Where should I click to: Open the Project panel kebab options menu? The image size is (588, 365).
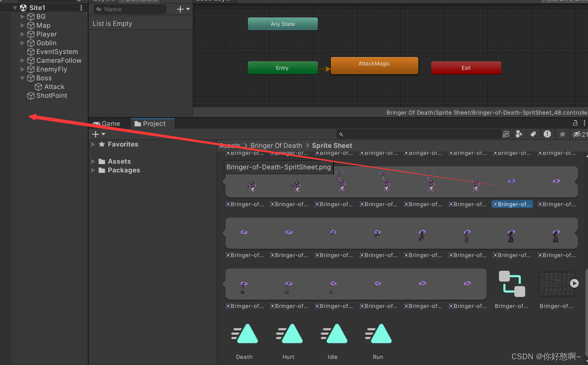pyautogui.click(x=584, y=123)
